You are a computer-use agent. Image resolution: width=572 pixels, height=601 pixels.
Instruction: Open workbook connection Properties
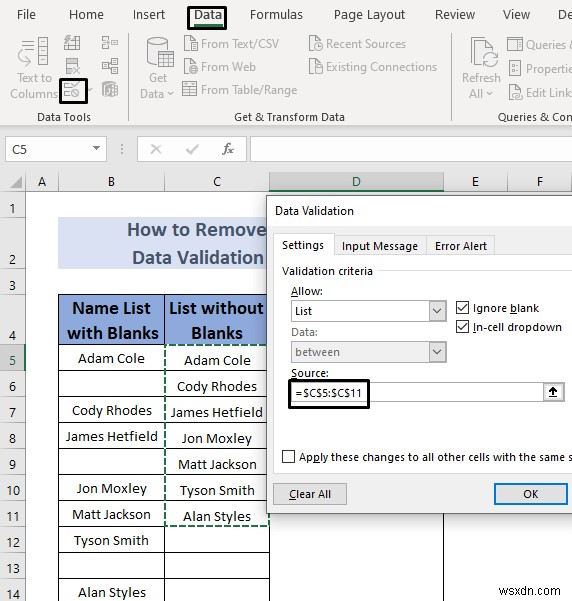pyautogui.click(x=540, y=69)
